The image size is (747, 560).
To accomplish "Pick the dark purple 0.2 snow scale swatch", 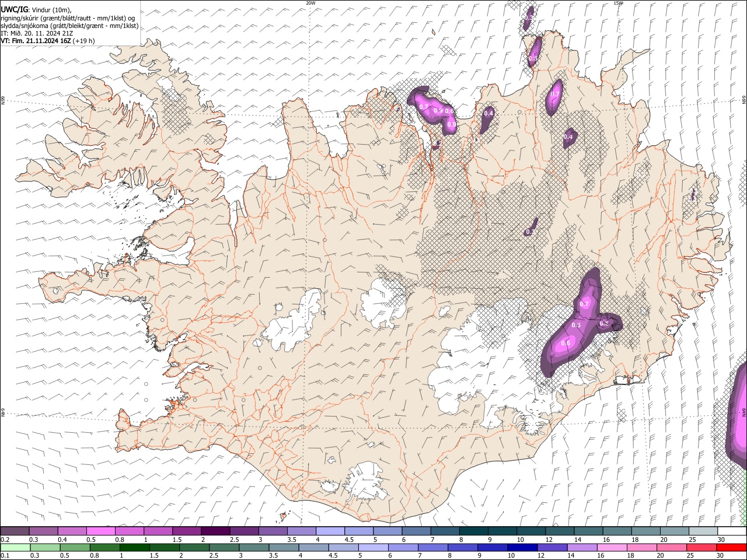I will click(15, 531).
